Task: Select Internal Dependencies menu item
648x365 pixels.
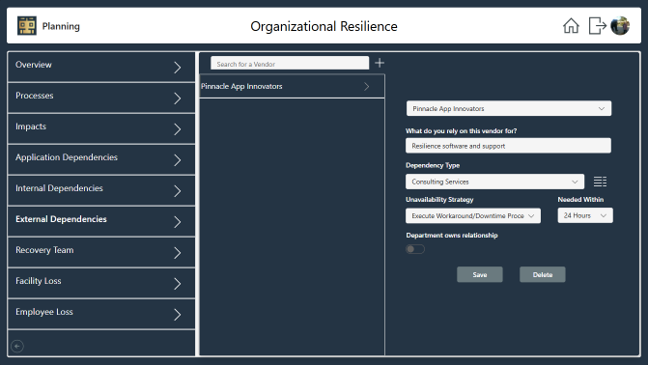Action: click(101, 190)
